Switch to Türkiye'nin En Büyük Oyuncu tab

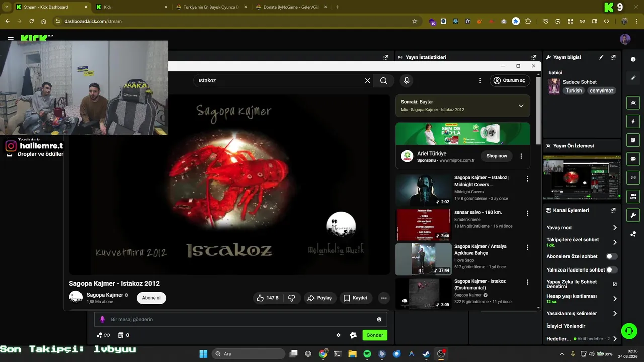[211, 7]
